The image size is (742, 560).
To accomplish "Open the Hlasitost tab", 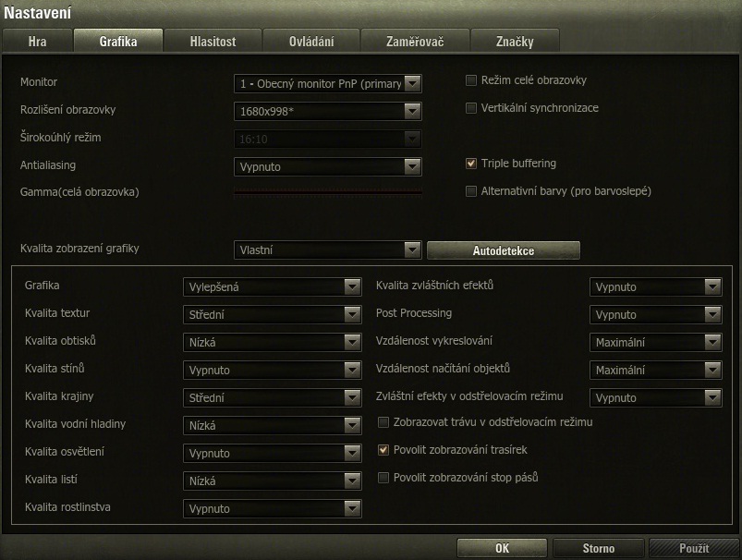I will (x=213, y=42).
